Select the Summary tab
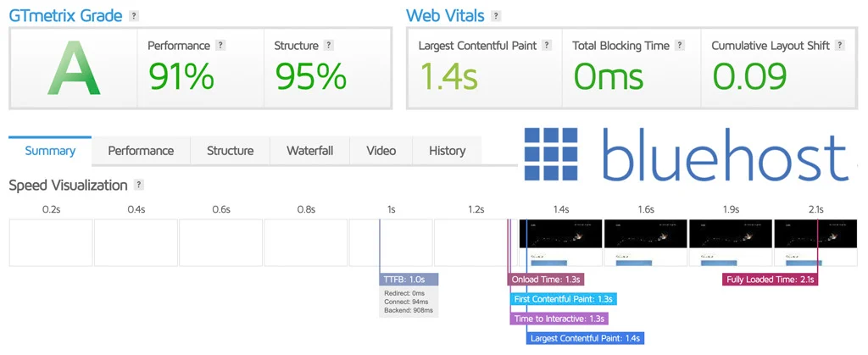 point(50,151)
